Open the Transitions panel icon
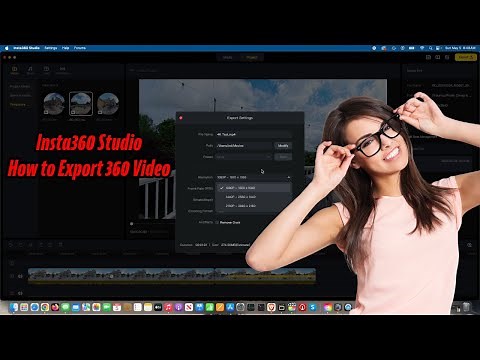The width and height of the screenshot is (480, 360). (62, 70)
